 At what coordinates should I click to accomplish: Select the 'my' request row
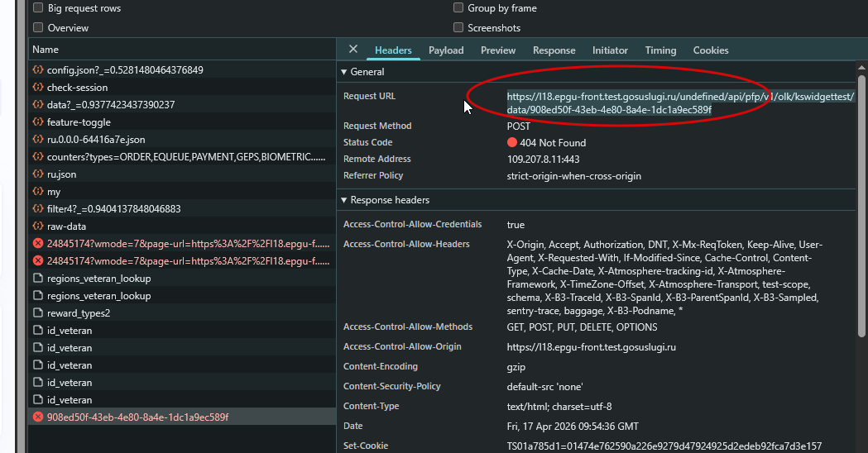tap(182, 192)
